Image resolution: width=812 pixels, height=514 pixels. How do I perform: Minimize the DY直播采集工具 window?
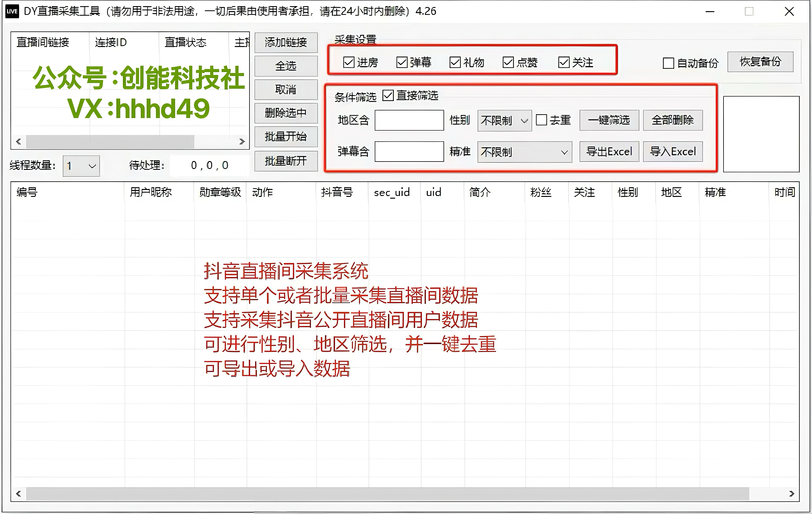(x=710, y=12)
